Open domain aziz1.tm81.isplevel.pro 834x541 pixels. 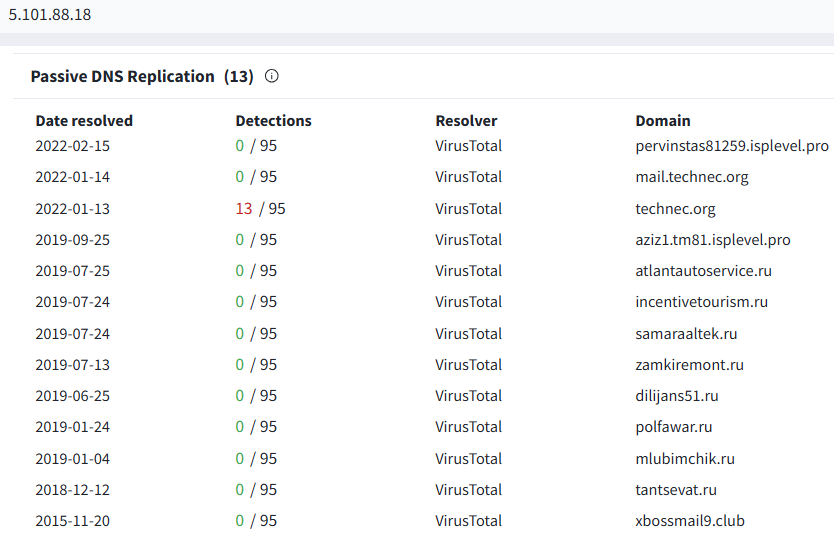[x=713, y=240]
